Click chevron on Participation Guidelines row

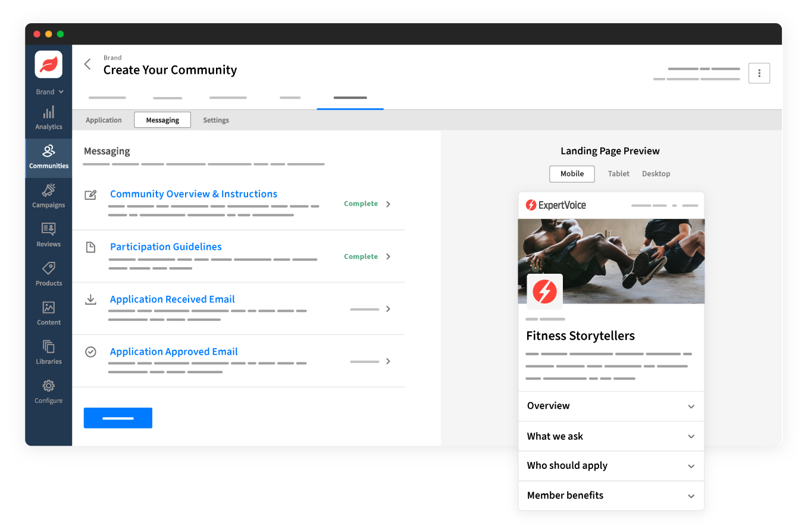pyautogui.click(x=388, y=256)
